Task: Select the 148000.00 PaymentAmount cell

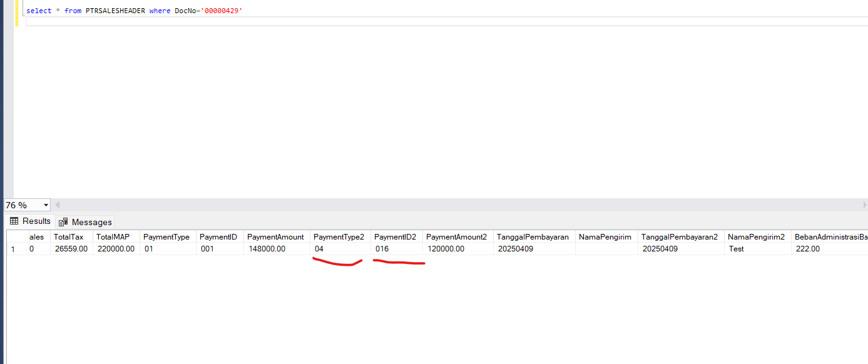Action: pos(277,249)
